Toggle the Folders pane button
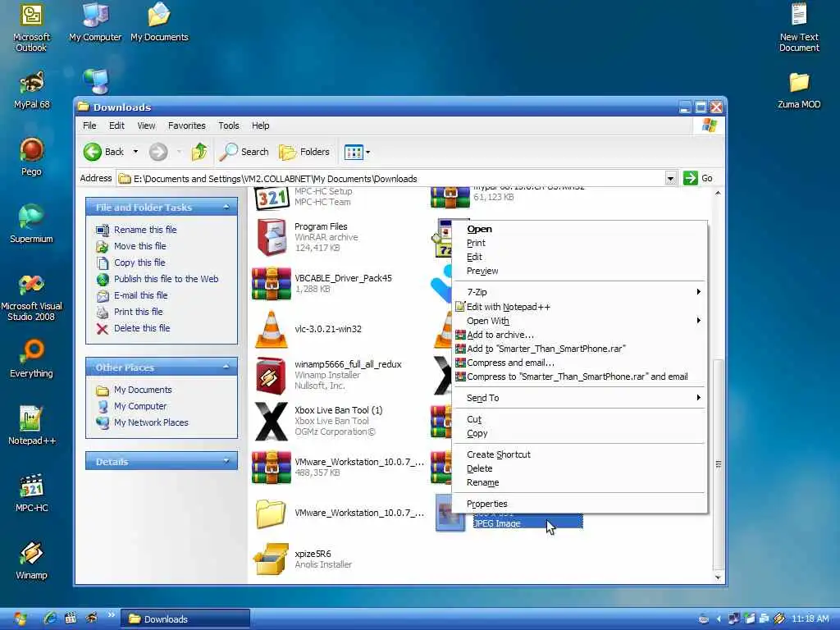 304,152
